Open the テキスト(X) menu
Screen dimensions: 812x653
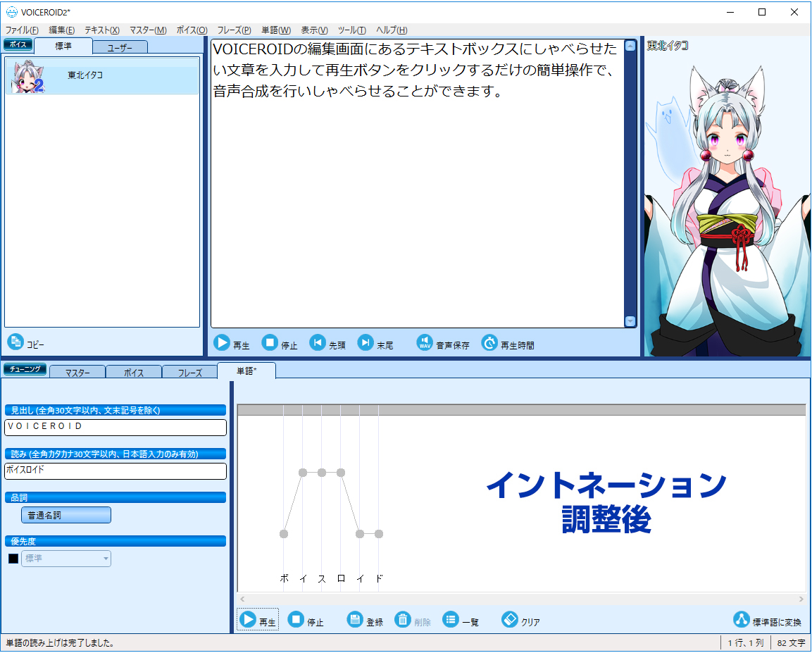[102, 30]
